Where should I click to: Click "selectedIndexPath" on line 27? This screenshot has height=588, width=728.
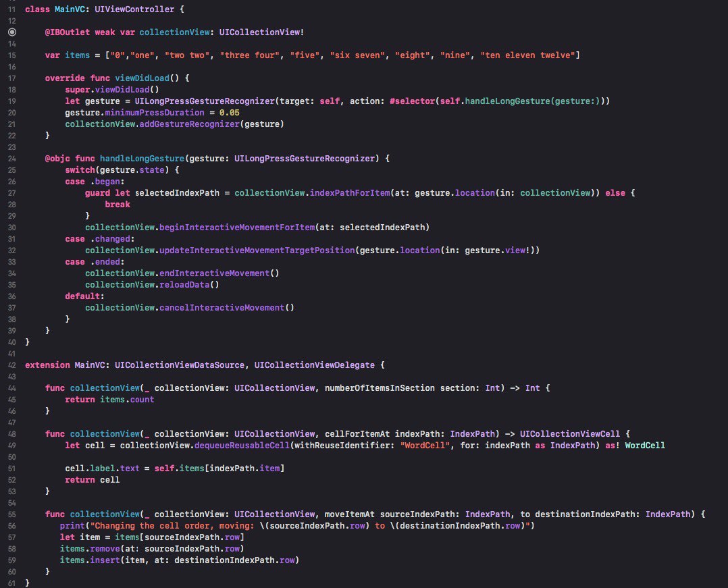(177, 193)
